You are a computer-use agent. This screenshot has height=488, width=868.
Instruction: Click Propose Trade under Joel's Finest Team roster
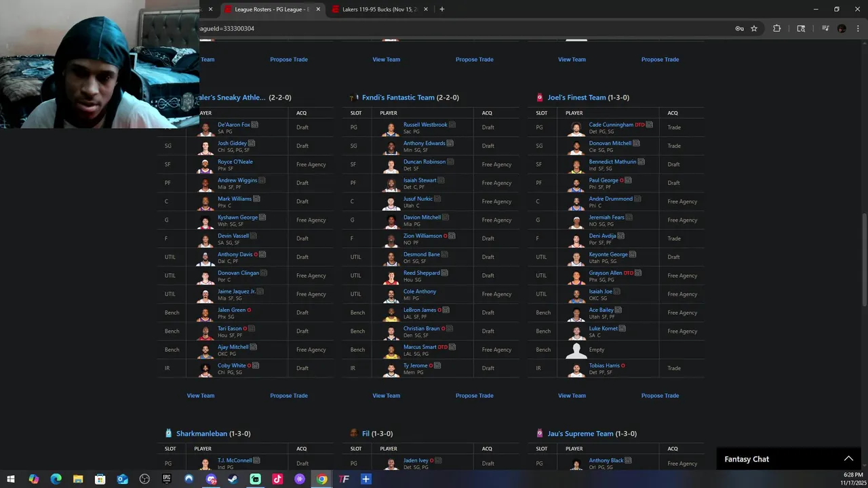click(660, 395)
